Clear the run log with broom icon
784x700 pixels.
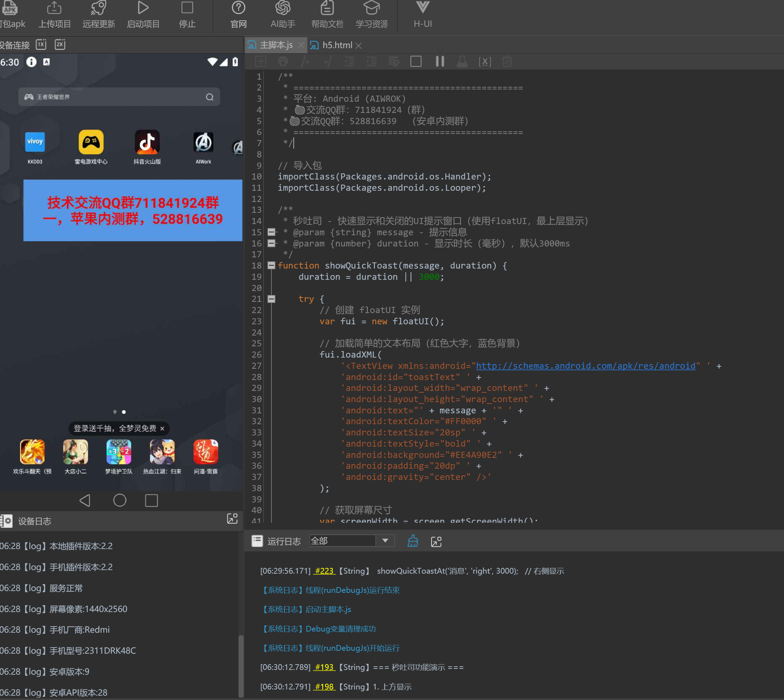[x=413, y=541]
